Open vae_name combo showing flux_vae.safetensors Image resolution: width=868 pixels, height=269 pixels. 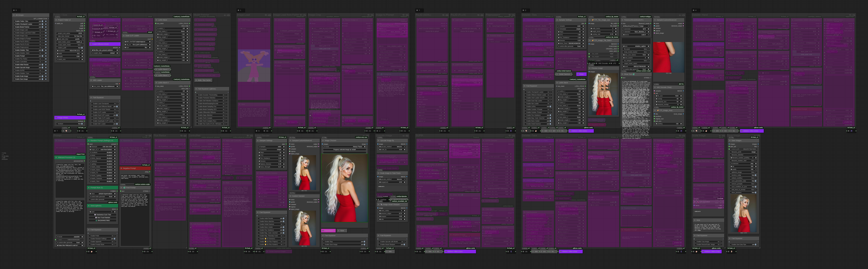(105, 86)
